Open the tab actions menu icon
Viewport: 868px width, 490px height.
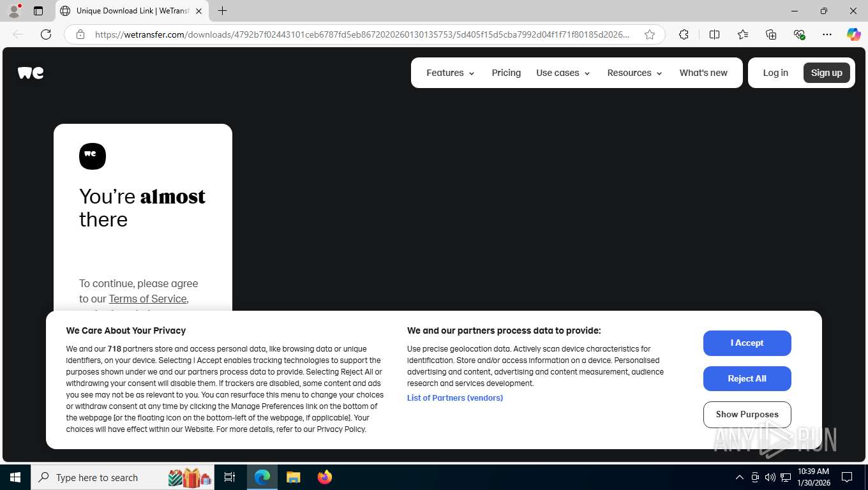coord(38,11)
